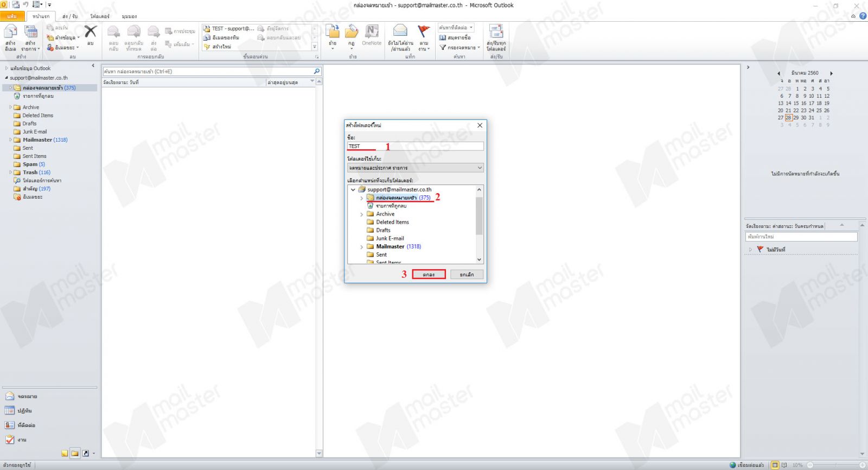Click the Find a Contact search field
Image resolution: width=868 pixels, height=470 pixels.
456,27
